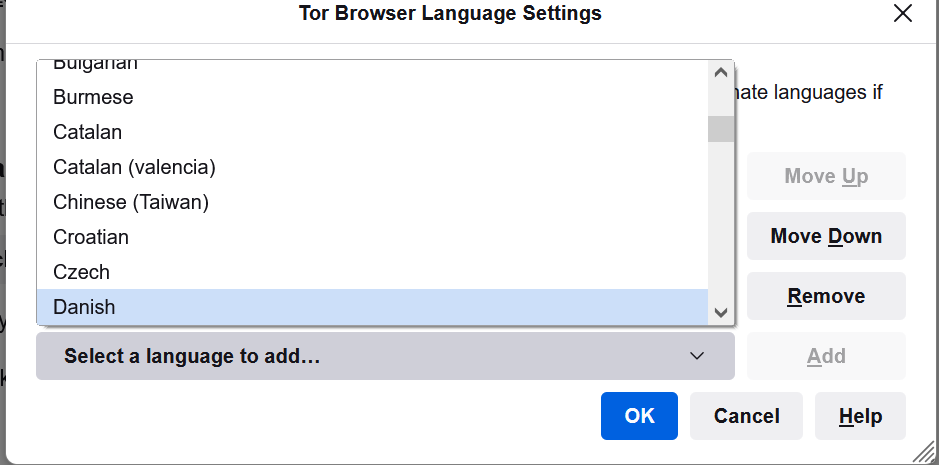Confirm the settings with OK
The image size is (939, 465).
639,416
